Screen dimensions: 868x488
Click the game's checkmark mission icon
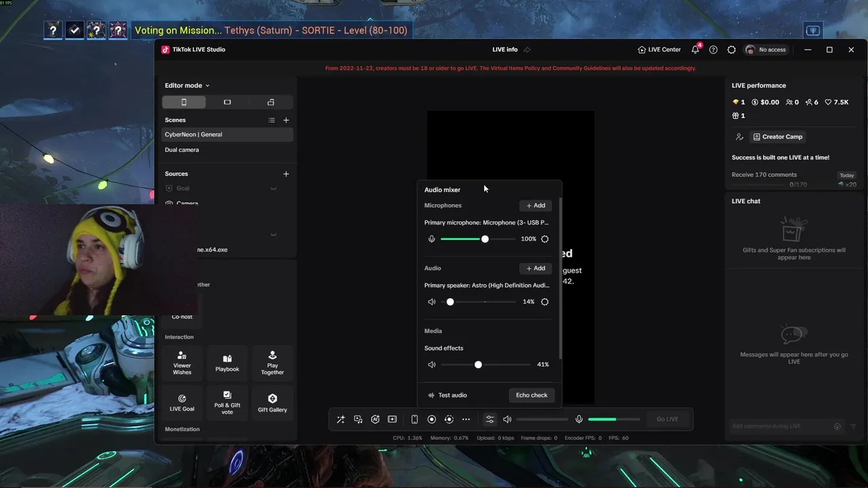click(75, 30)
